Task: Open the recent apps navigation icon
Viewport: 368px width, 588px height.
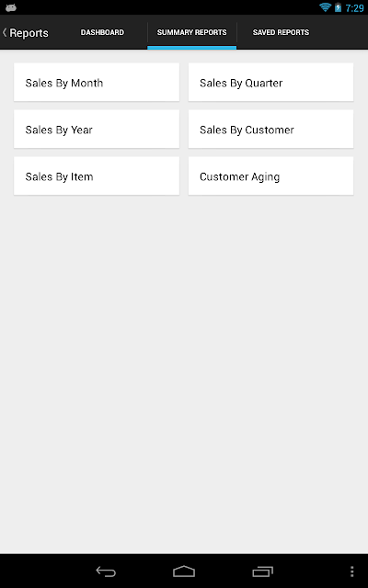Action: point(262,571)
